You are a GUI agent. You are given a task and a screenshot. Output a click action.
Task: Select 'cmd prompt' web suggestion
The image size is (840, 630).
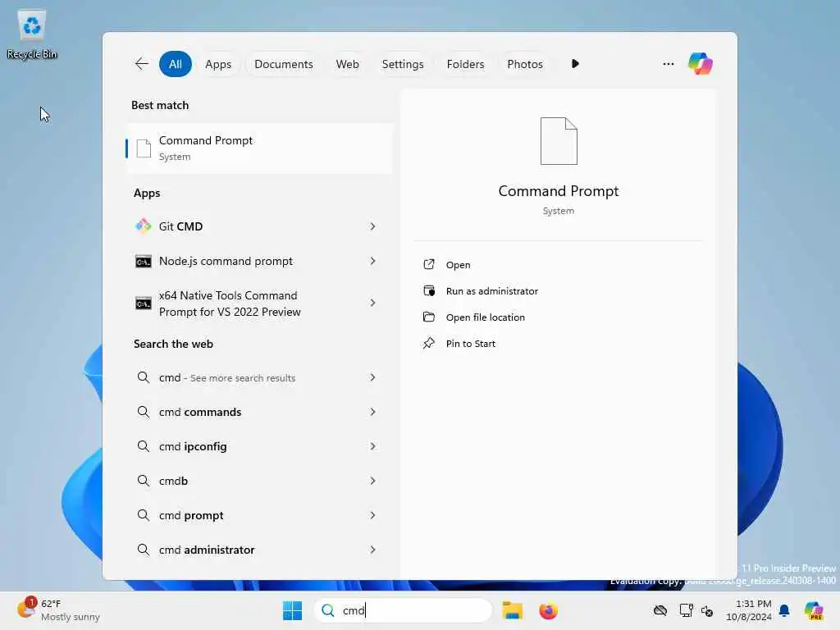tap(259, 515)
